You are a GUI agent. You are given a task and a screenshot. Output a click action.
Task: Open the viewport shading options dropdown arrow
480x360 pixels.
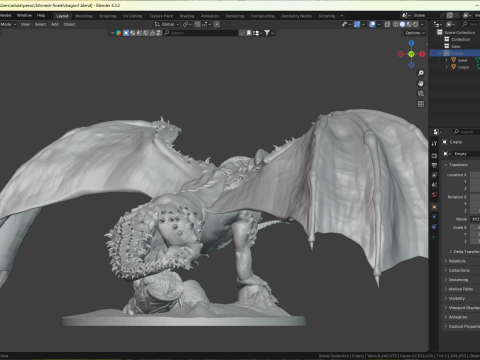click(x=422, y=24)
